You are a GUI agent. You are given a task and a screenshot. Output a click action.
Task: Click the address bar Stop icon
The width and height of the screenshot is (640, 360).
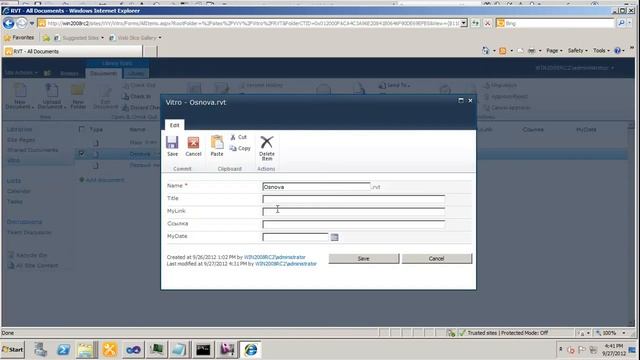tap(487, 23)
